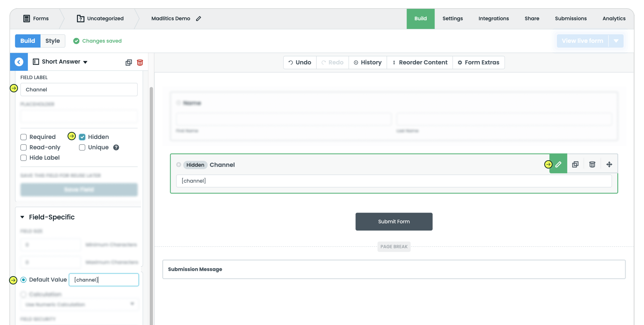Image resolution: width=644 pixels, height=325 pixels.
Task: Select the Calculation radio button
Action: click(23, 294)
